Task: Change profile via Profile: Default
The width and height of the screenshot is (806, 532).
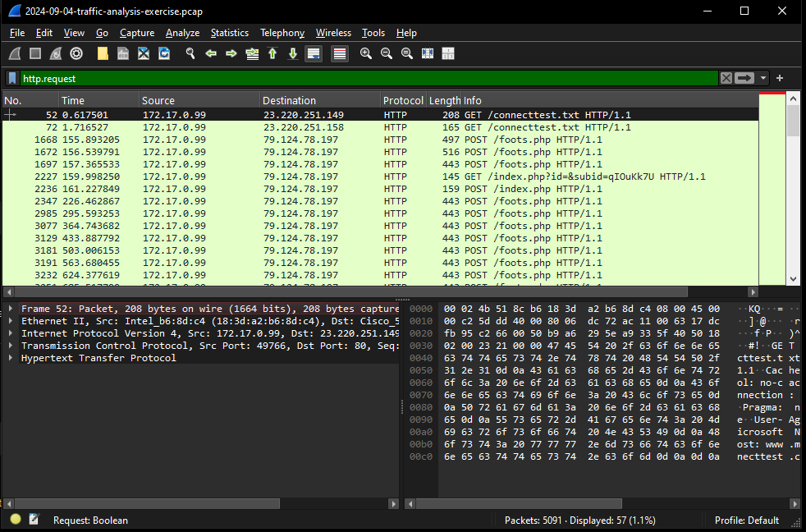Action: [x=746, y=521]
